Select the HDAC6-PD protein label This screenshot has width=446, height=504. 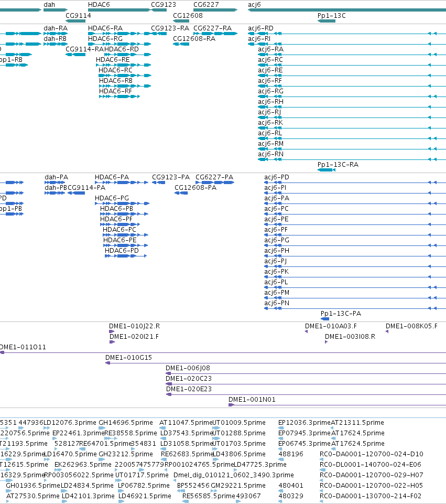(x=122, y=250)
